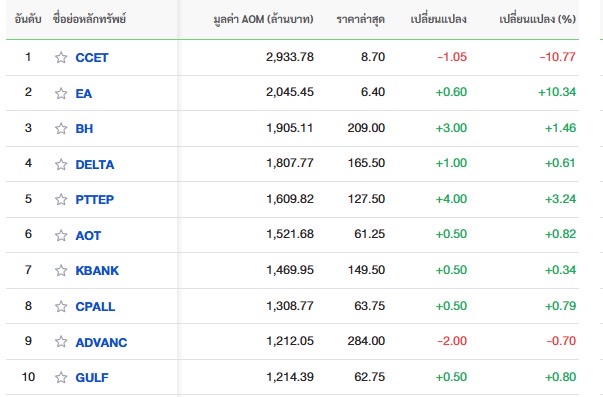Image resolution: width=603 pixels, height=397 pixels.
Task: Toggle the star next to EA
Action: click(x=61, y=93)
